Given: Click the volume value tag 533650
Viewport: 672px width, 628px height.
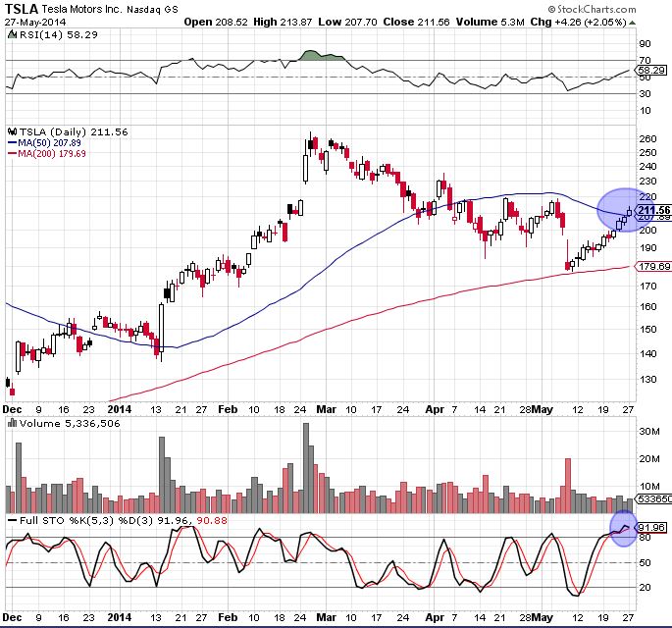Looking at the screenshot, I should point(654,499).
